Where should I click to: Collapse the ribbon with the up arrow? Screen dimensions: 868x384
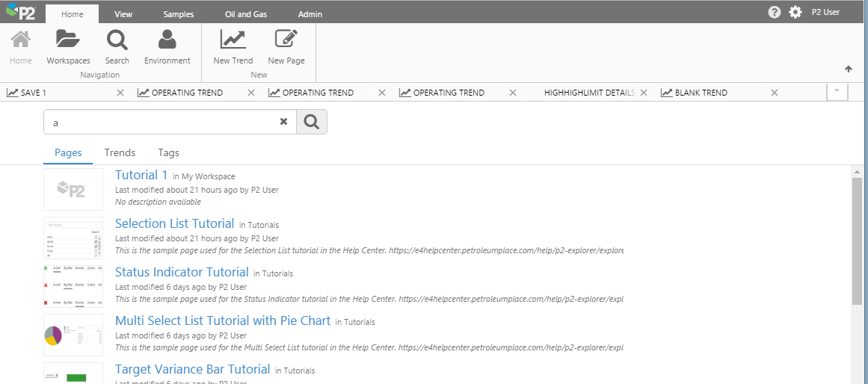pyautogui.click(x=849, y=69)
